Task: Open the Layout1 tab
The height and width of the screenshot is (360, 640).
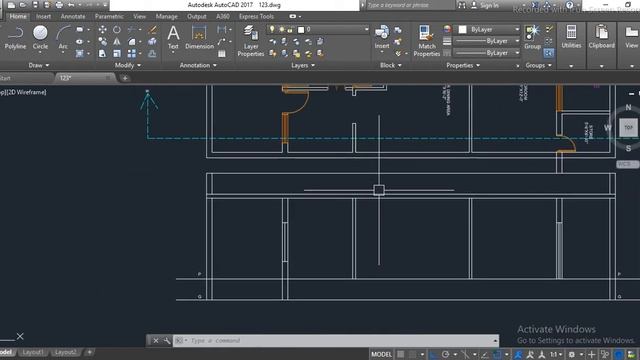Action: tap(33, 352)
